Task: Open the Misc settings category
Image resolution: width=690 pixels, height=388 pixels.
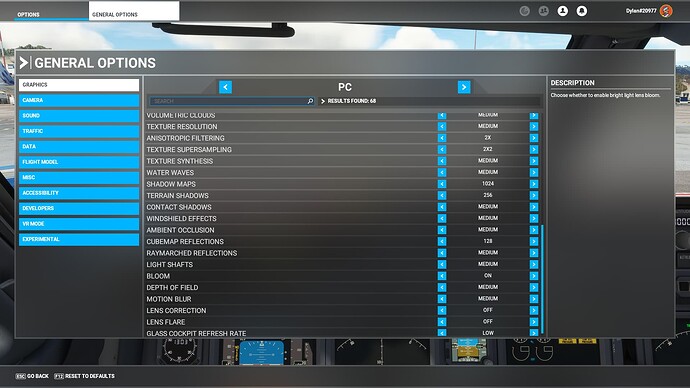Action: [x=79, y=177]
